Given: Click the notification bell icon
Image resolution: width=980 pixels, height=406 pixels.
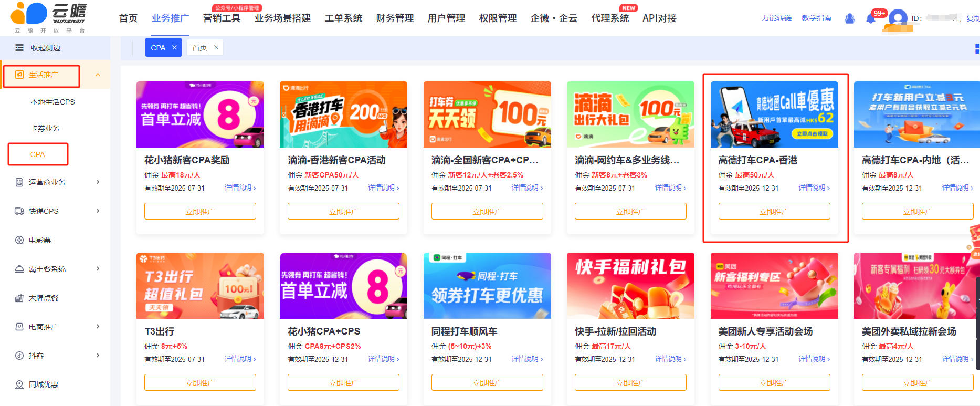Looking at the screenshot, I should coord(870,18).
